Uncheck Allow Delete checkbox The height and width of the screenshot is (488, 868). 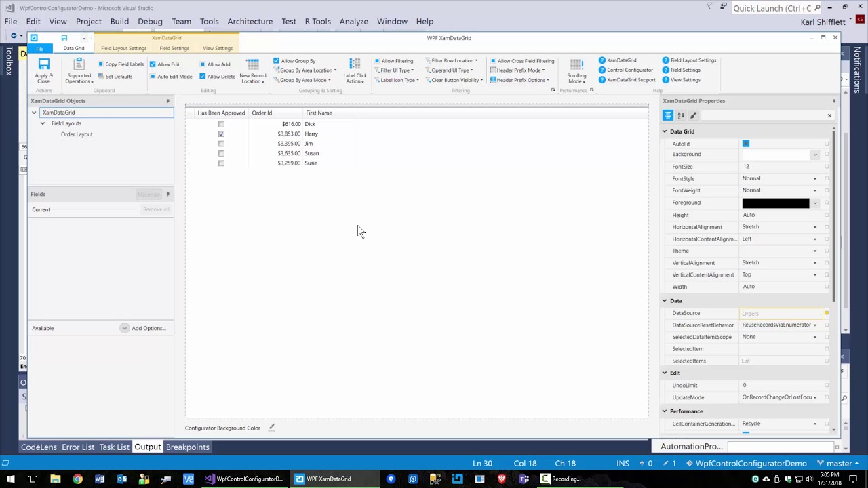(202, 77)
